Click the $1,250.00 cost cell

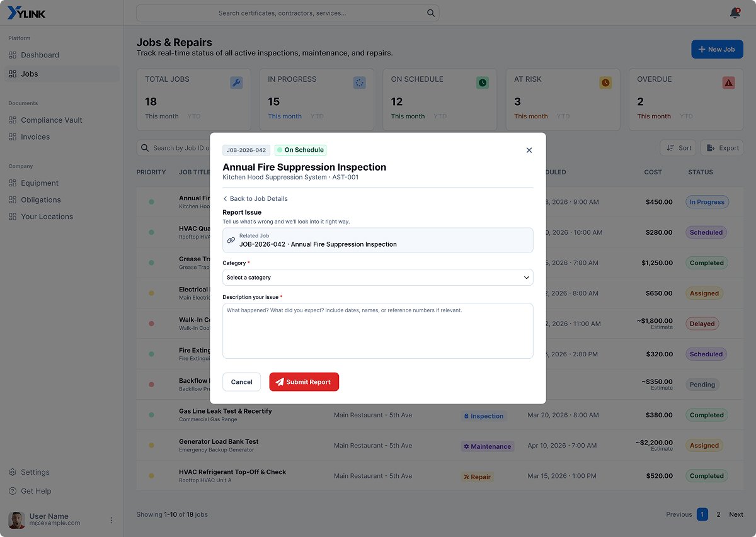[657, 263]
